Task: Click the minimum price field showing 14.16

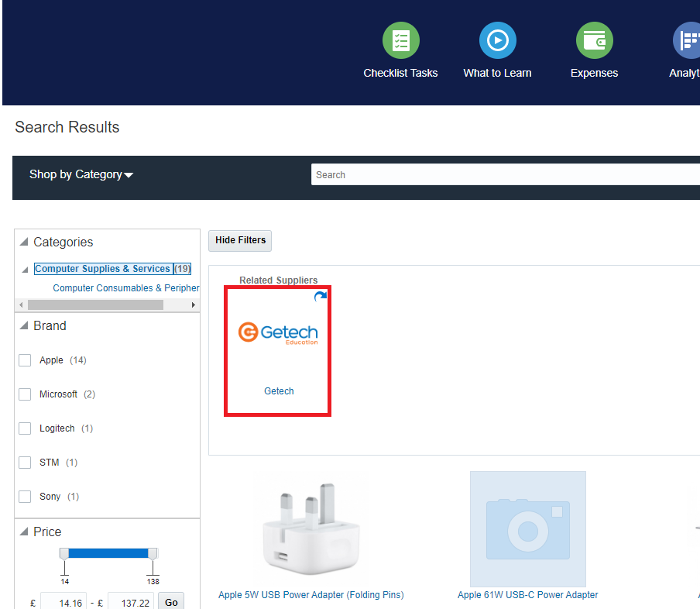Action: 63,603
